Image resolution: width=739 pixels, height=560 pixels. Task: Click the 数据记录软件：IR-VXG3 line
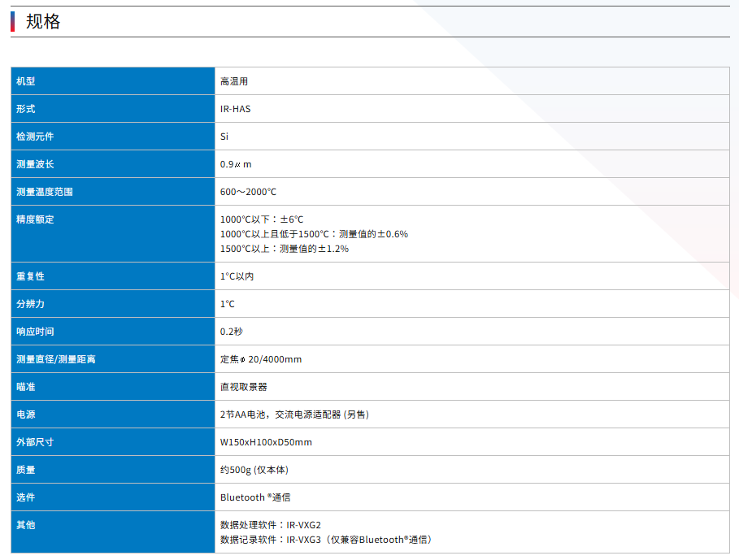(x=326, y=540)
